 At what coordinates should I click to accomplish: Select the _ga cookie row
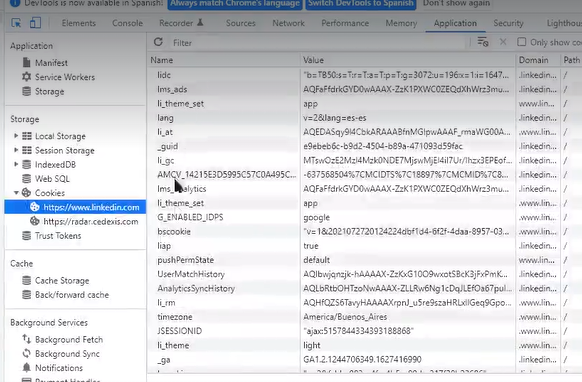pyautogui.click(x=364, y=359)
